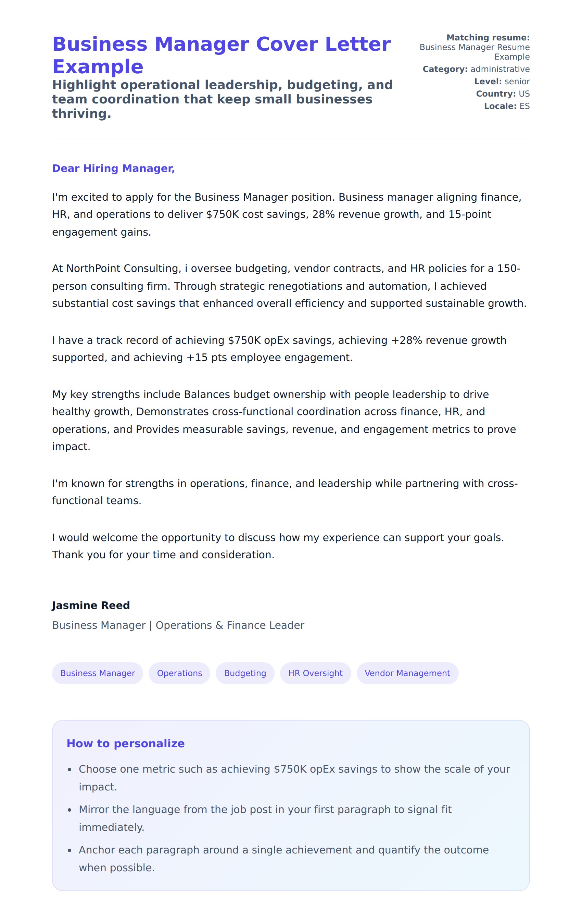Click the 'Anchor each paragraph' bullet tip

point(283,858)
